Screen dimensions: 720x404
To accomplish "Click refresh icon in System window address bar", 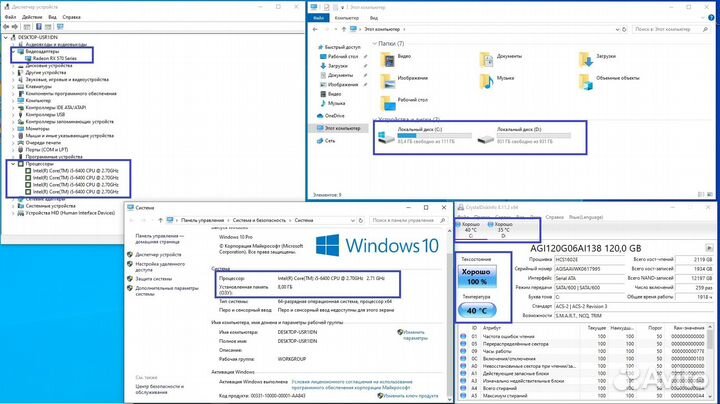I will (360, 220).
